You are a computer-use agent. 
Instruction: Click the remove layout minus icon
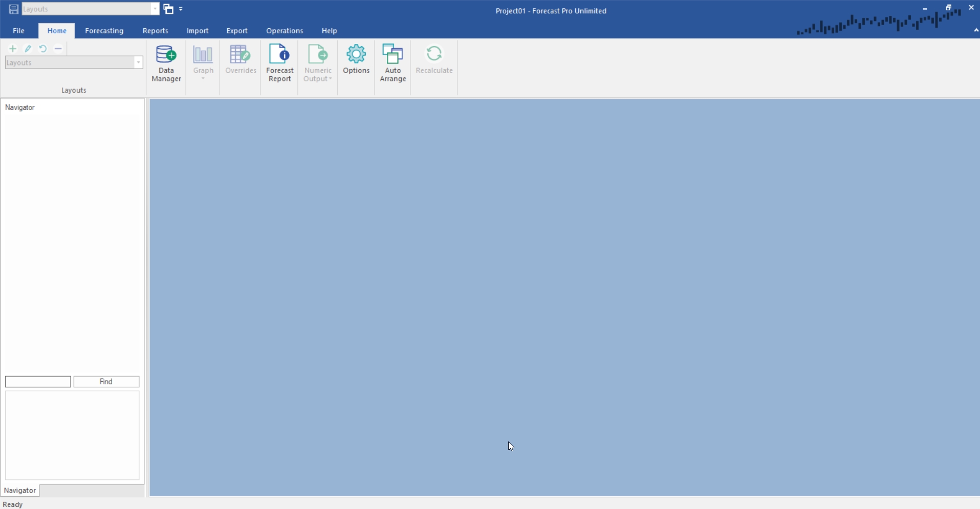click(x=58, y=49)
